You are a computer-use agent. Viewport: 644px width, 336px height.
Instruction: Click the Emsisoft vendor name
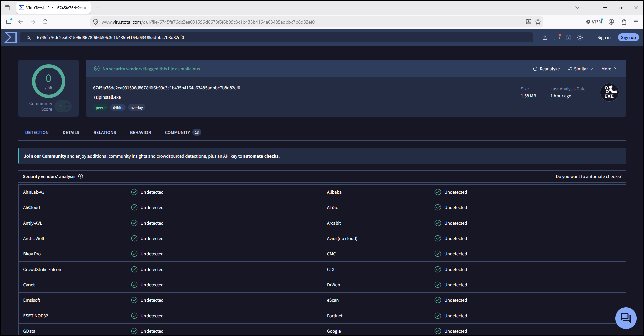[32, 300]
